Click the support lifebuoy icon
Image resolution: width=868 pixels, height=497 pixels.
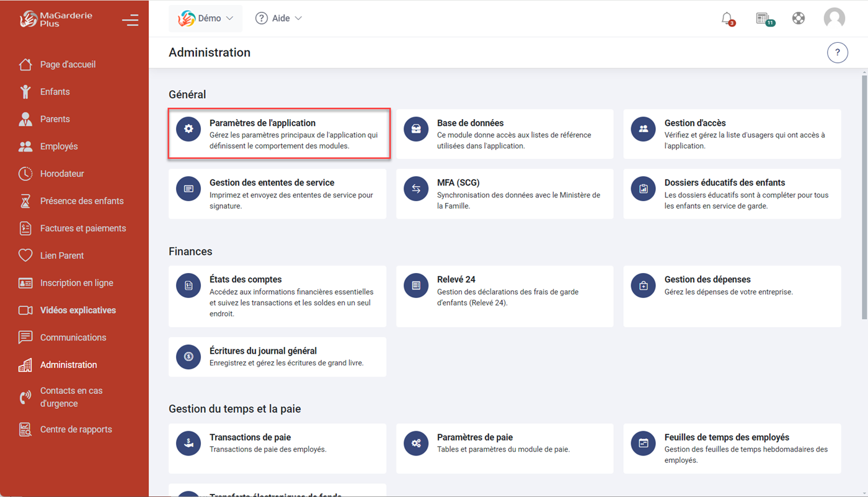pos(799,18)
